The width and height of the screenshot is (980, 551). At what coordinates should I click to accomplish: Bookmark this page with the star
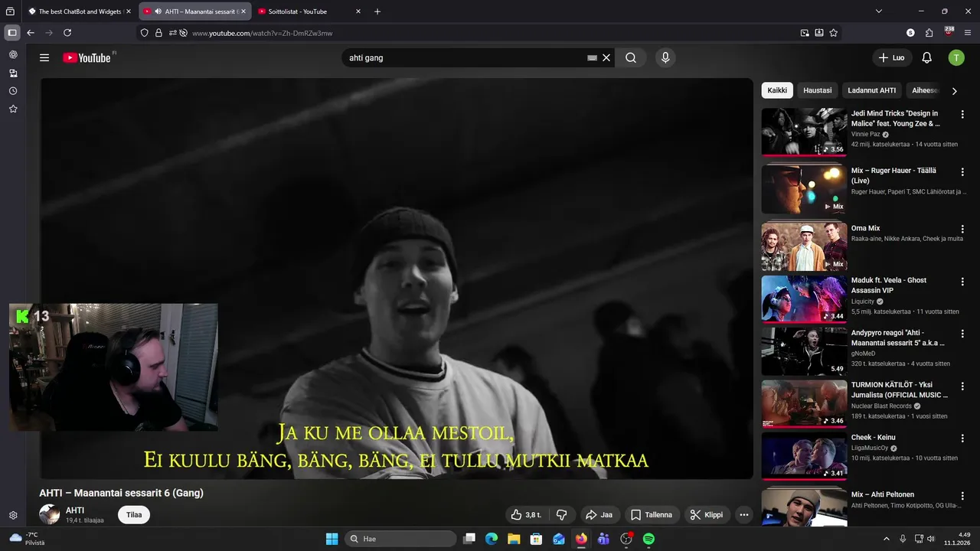coord(834,33)
